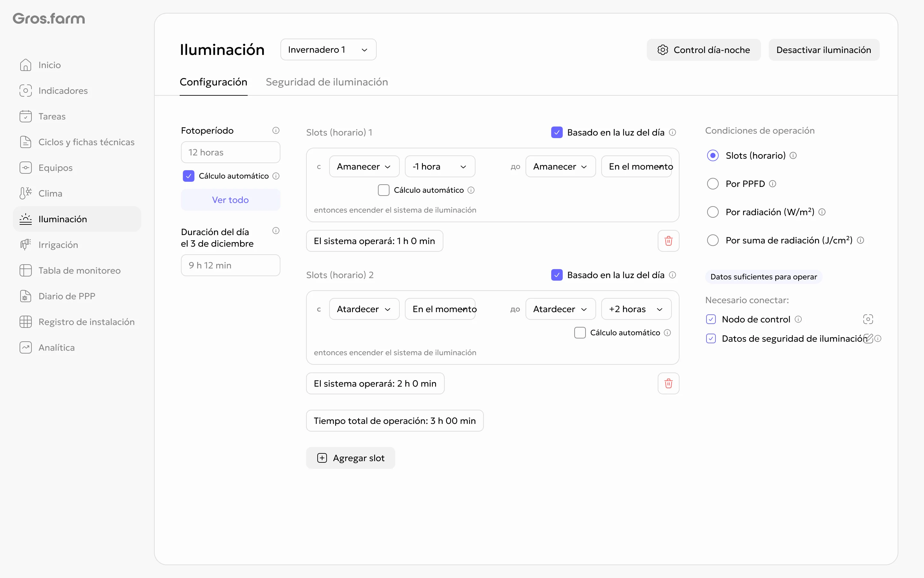
Task: Open slot 2 end Atardecer dropdown
Action: (560, 309)
